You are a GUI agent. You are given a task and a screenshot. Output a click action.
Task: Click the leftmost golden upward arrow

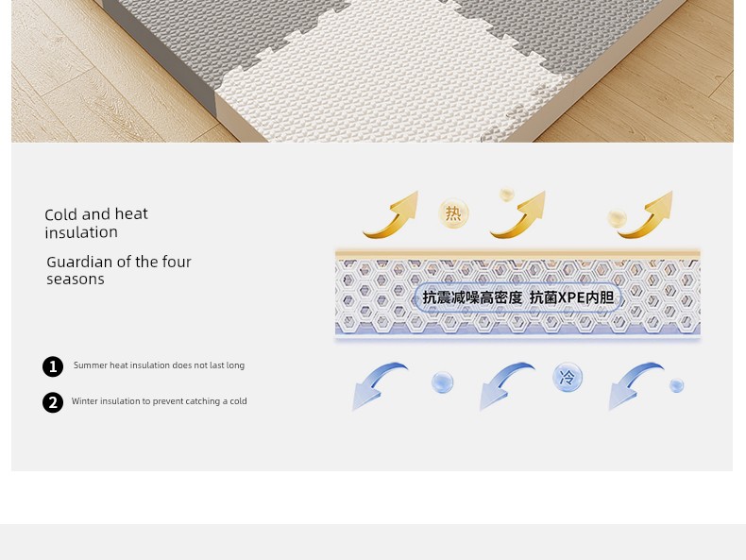pyautogui.click(x=391, y=214)
